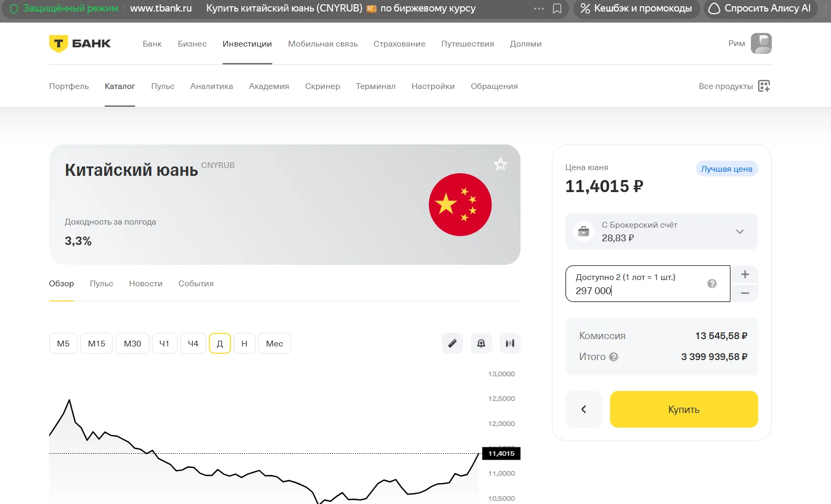Open the lot availability help icon
This screenshot has height=504, width=831.
[712, 284]
